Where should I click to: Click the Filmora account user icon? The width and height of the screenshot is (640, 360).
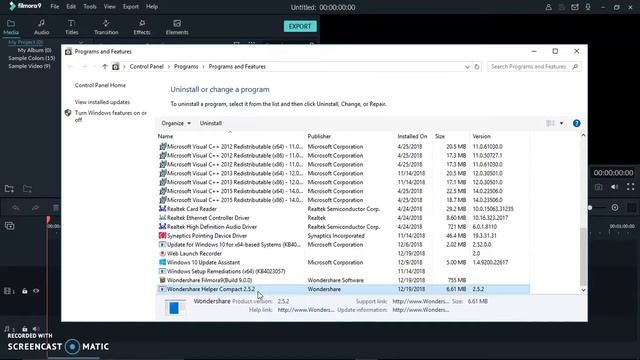(549, 7)
